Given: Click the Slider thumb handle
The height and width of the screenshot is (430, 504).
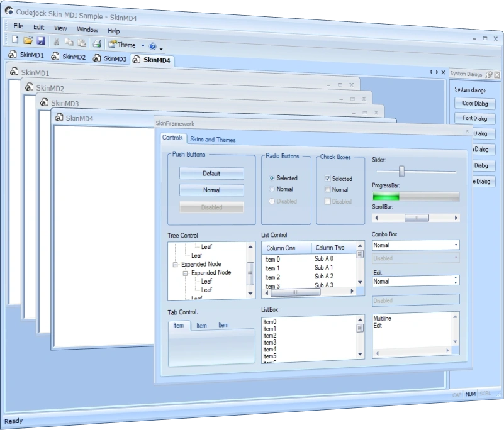Looking at the screenshot, I should pos(401,171).
